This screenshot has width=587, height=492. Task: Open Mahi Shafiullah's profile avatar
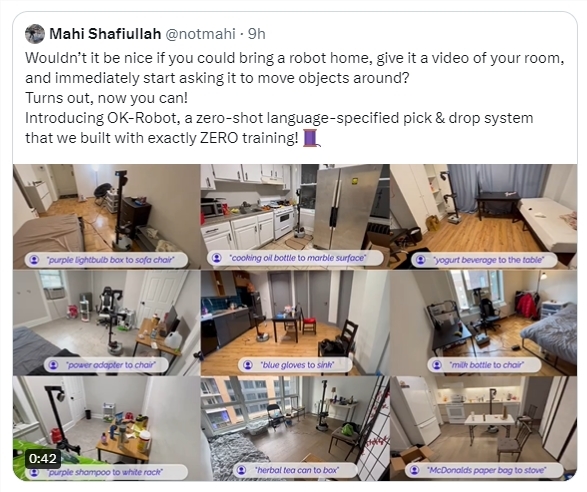pos(35,34)
